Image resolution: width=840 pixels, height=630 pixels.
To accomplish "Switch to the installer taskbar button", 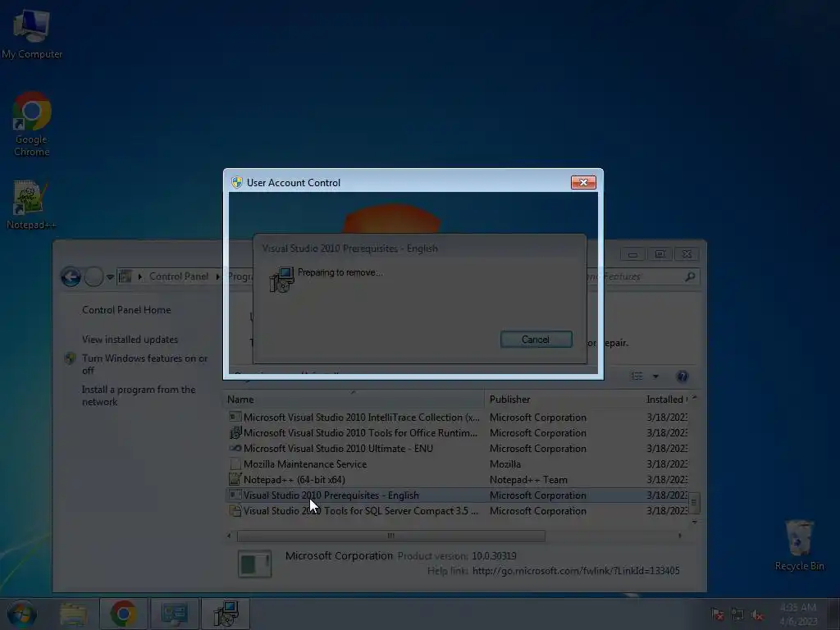I will point(226,614).
